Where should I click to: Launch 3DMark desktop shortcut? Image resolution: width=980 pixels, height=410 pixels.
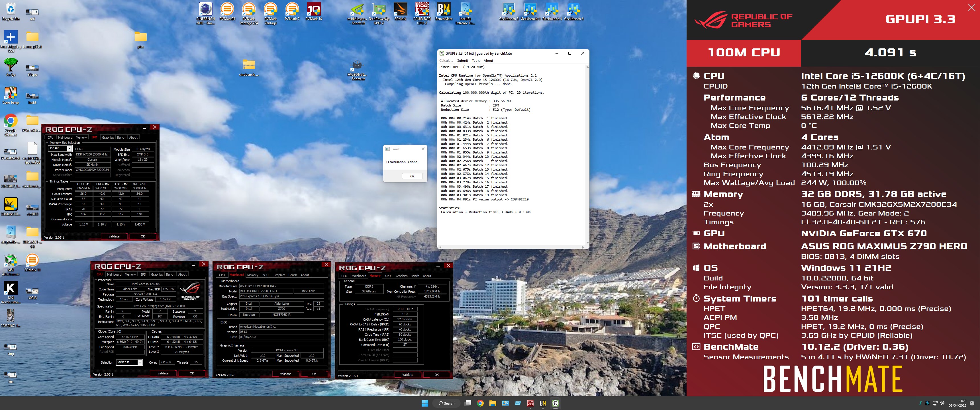point(400,11)
